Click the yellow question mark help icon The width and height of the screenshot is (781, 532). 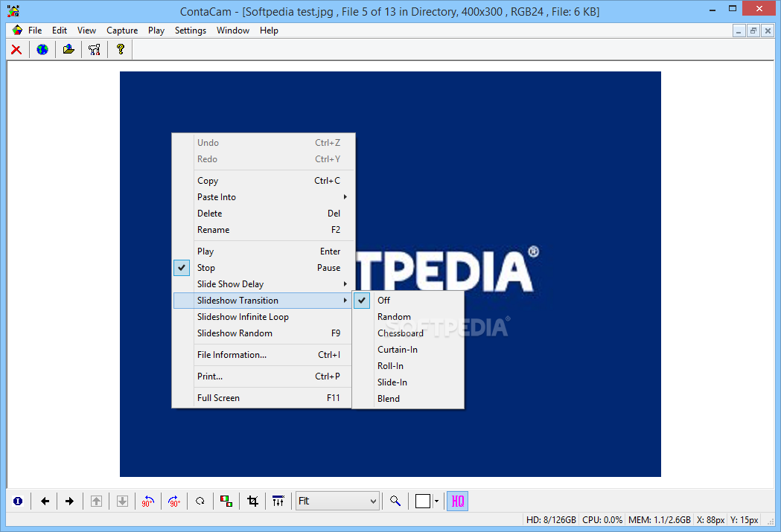(121, 49)
